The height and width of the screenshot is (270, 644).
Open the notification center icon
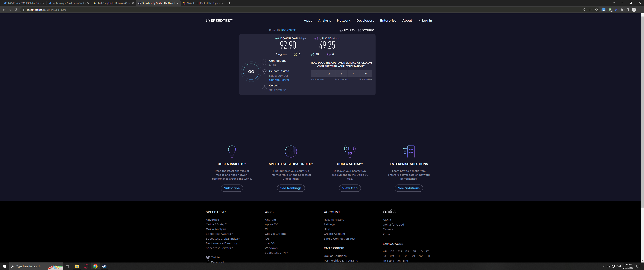(638, 266)
